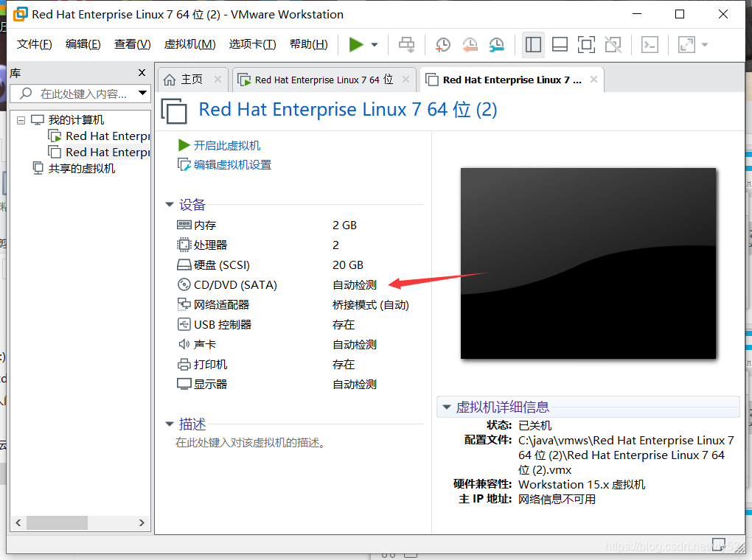Close the active Red Hat Enterprise Linux 7 ... tab
This screenshot has height=560, width=752.
coord(593,80)
